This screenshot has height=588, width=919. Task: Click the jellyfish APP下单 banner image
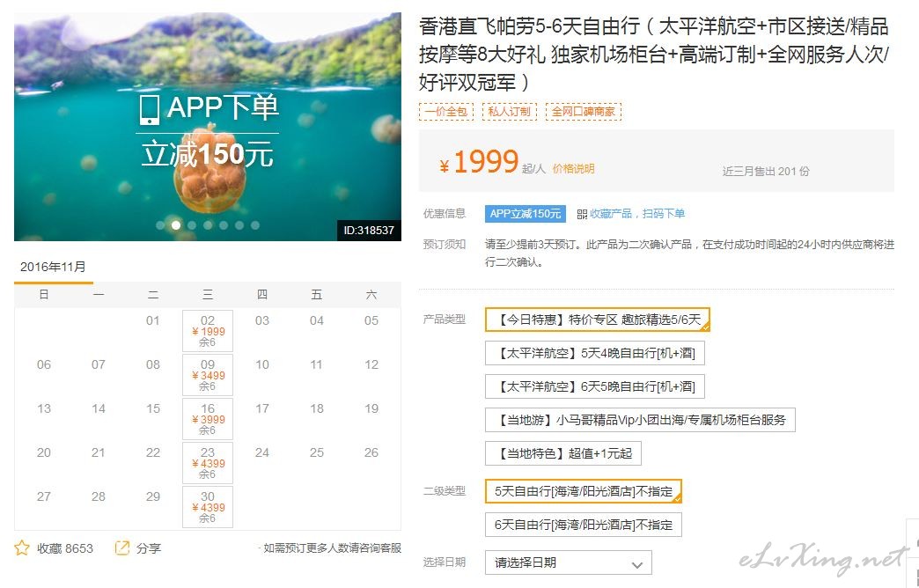click(x=208, y=127)
